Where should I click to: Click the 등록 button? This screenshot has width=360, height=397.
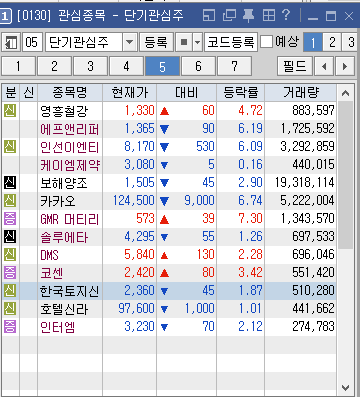point(156,42)
